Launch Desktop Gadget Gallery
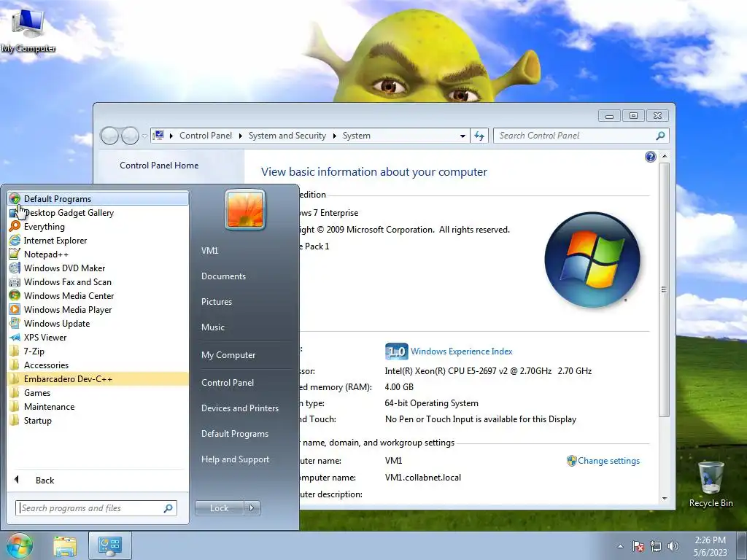The height and width of the screenshot is (560, 747). (x=98, y=213)
